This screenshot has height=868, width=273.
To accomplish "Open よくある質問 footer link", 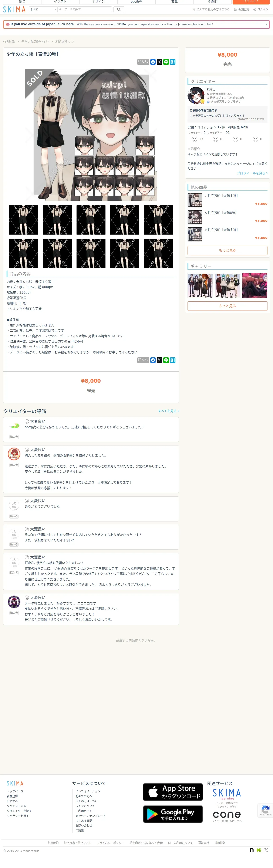I will [x=84, y=821].
